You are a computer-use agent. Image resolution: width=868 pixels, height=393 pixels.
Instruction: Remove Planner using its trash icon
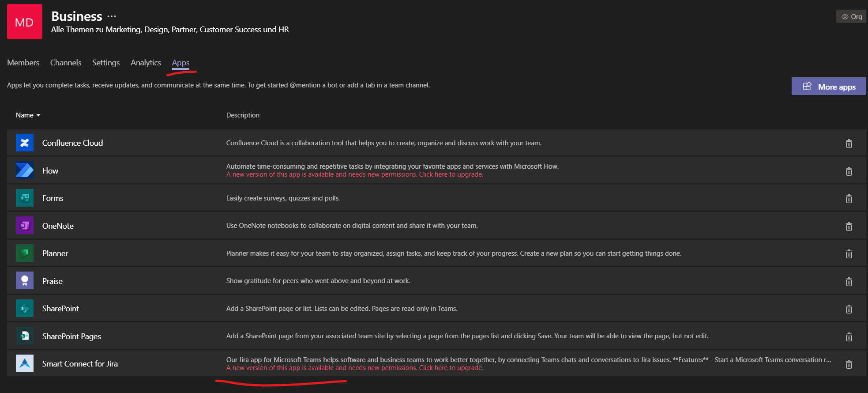[x=849, y=254]
